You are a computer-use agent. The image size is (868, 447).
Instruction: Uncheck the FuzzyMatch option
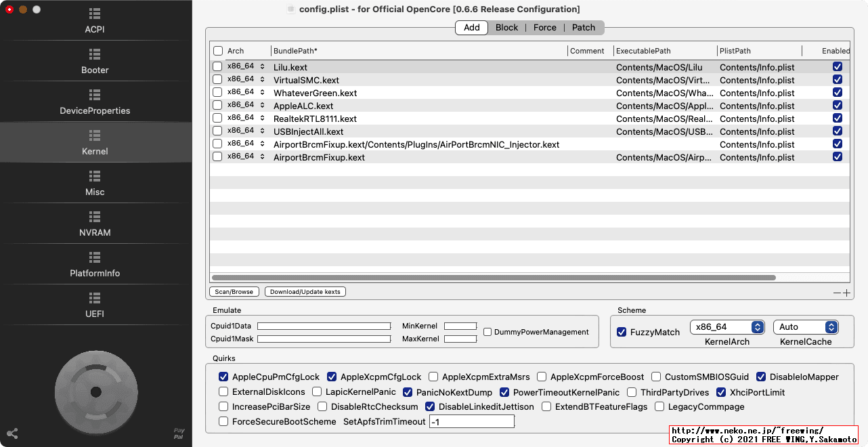point(621,332)
